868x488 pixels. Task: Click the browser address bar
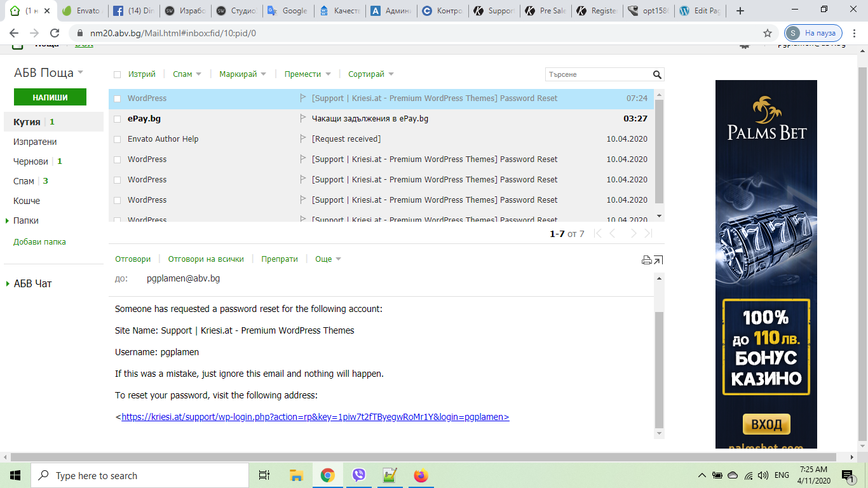(419, 33)
